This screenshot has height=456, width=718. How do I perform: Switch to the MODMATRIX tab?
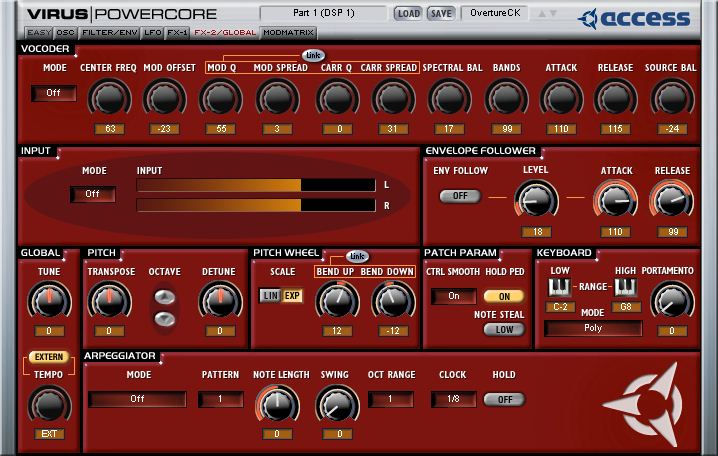pos(289,33)
